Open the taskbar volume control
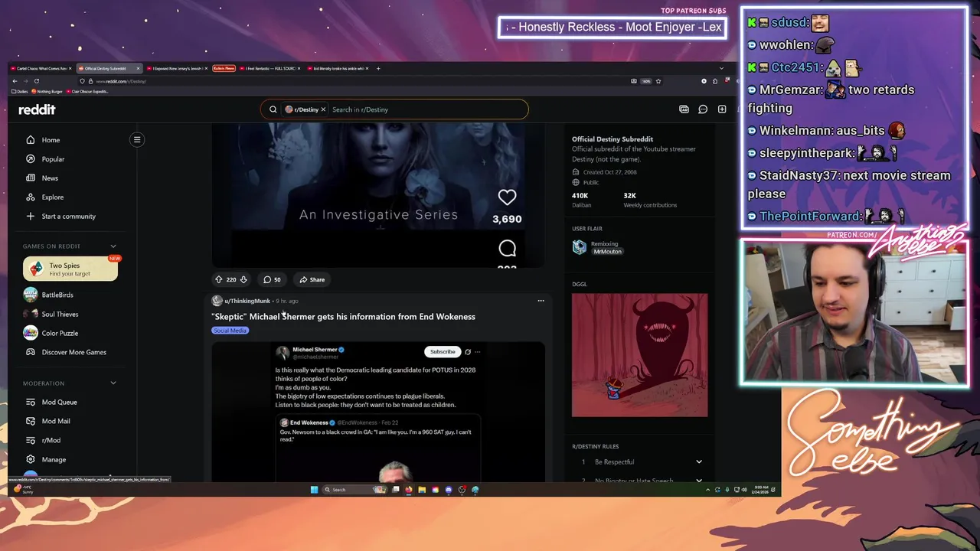Image resolution: width=980 pixels, height=551 pixels. pyautogui.click(x=743, y=490)
